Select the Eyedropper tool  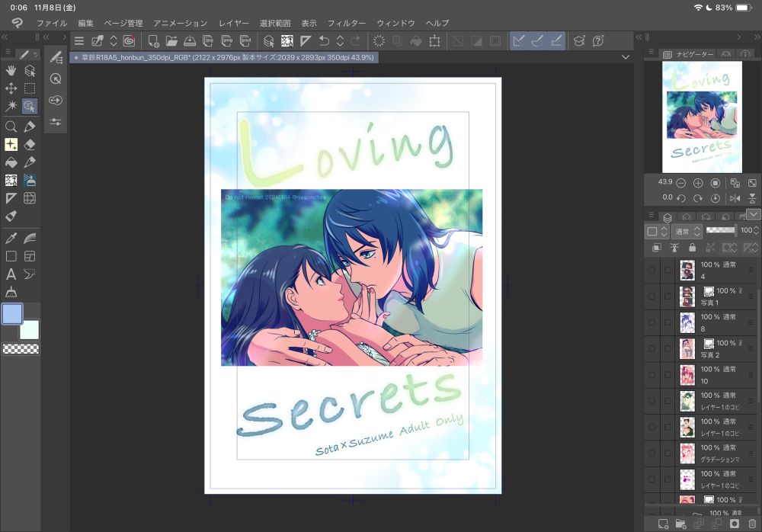pos(11,239)
